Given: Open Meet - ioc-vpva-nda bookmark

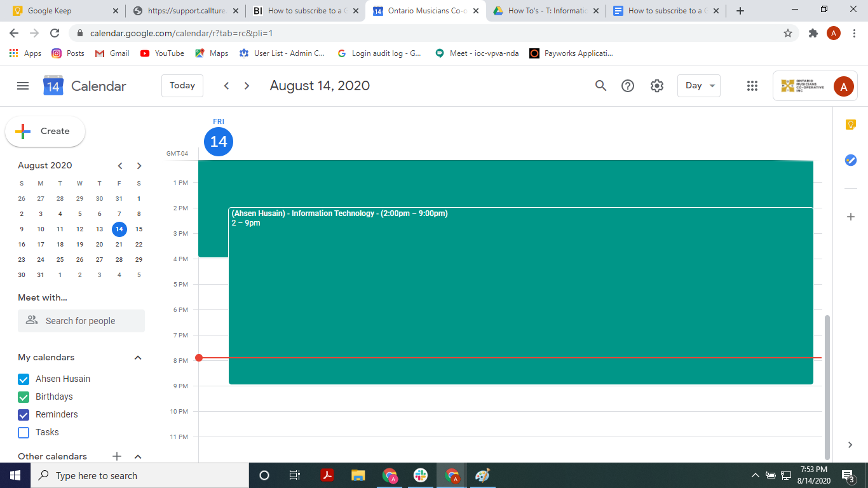Looking at the screenshot, I should (x=477, y=53).
